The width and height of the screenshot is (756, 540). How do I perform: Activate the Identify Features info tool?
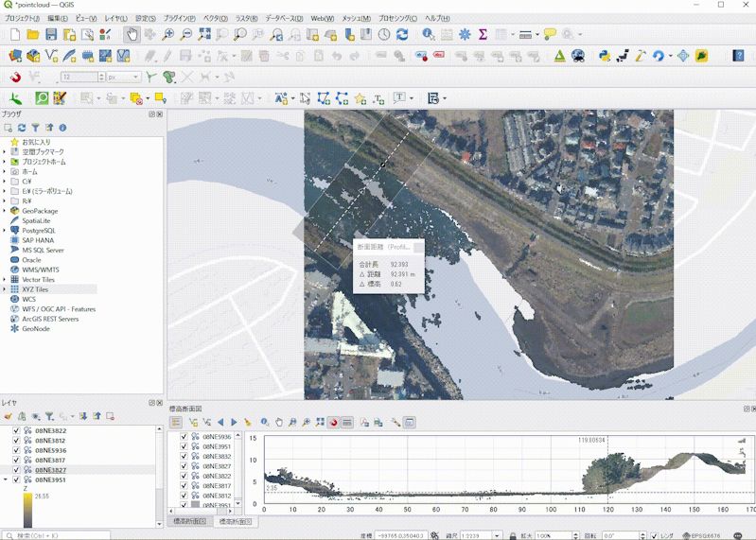pos(428,34)
